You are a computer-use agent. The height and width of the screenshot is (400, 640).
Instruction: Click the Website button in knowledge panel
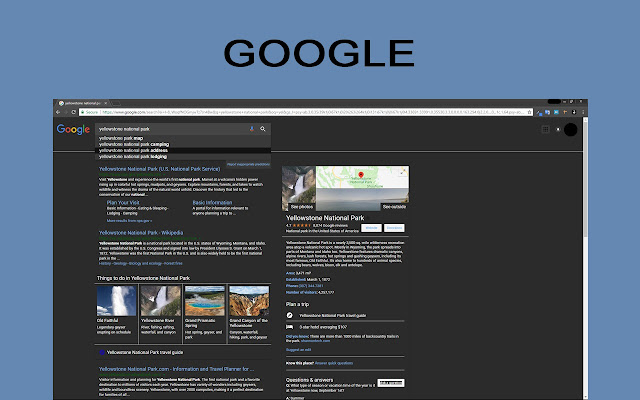371,228
